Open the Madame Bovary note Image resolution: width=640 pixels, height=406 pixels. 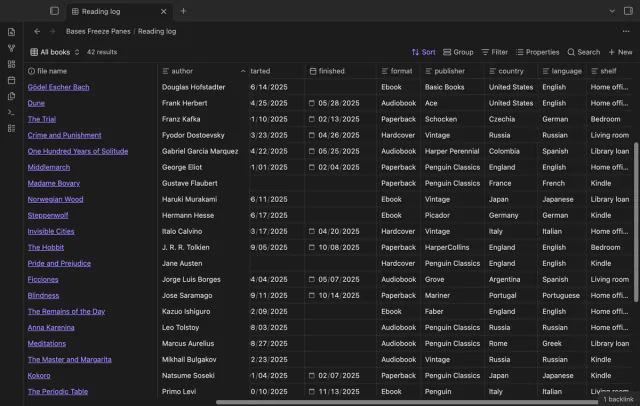54,183
